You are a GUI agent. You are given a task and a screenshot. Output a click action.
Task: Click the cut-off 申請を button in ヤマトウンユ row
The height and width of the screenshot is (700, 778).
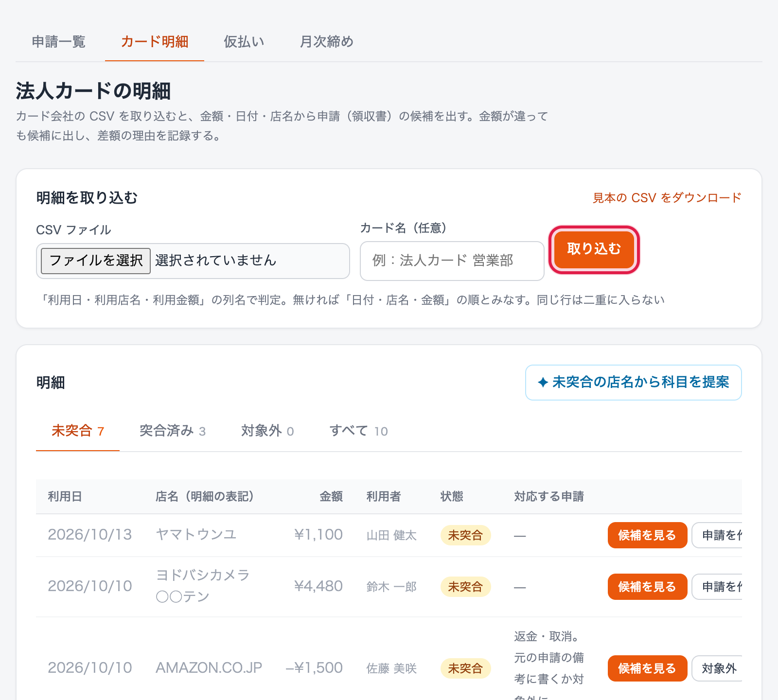click(718, 535)
